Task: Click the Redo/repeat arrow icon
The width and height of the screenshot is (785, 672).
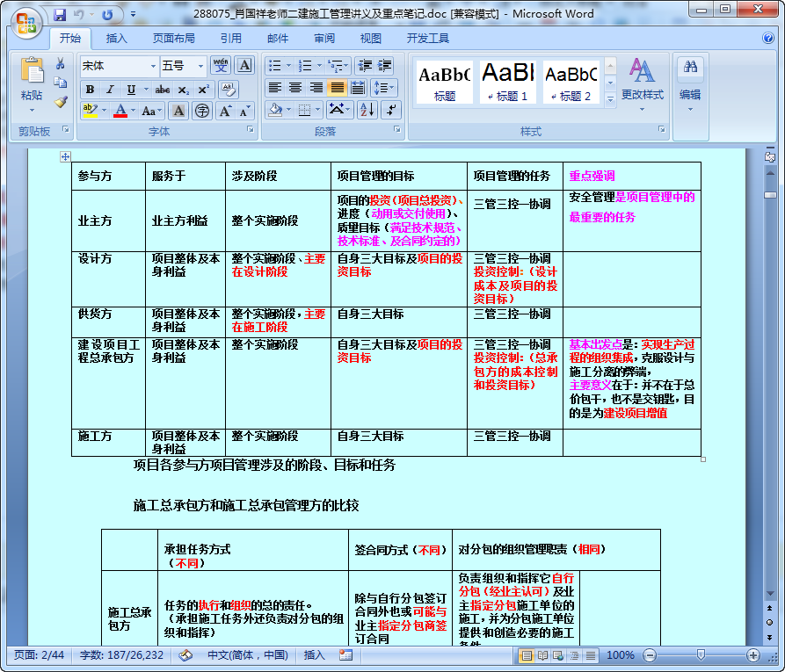Action: click(x=107, y=15)
